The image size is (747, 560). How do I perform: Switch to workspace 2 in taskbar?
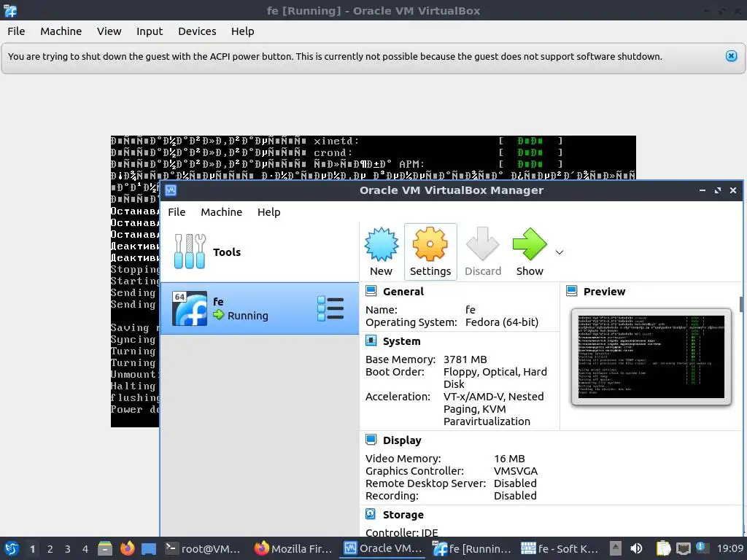pyautogui.click(x=50, y=549)
